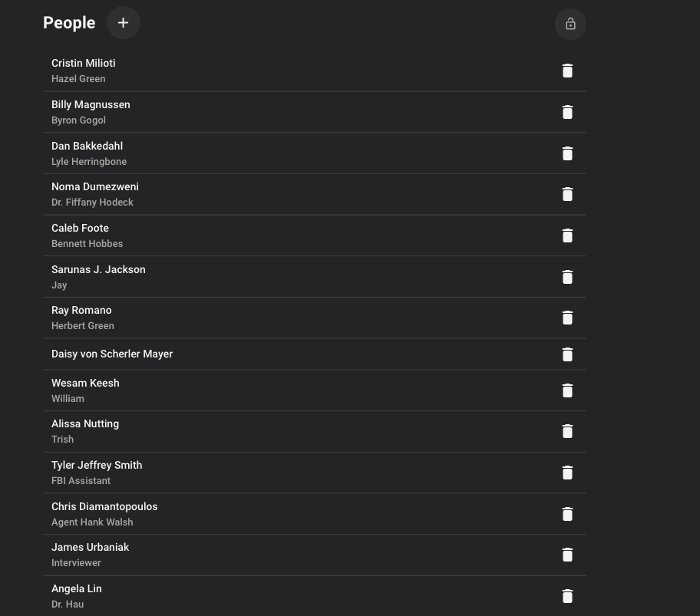Select the Daisy von Scherler Mayer name
Image resolution: width=700 pixels, height=616 pixels.
[112, 354]
